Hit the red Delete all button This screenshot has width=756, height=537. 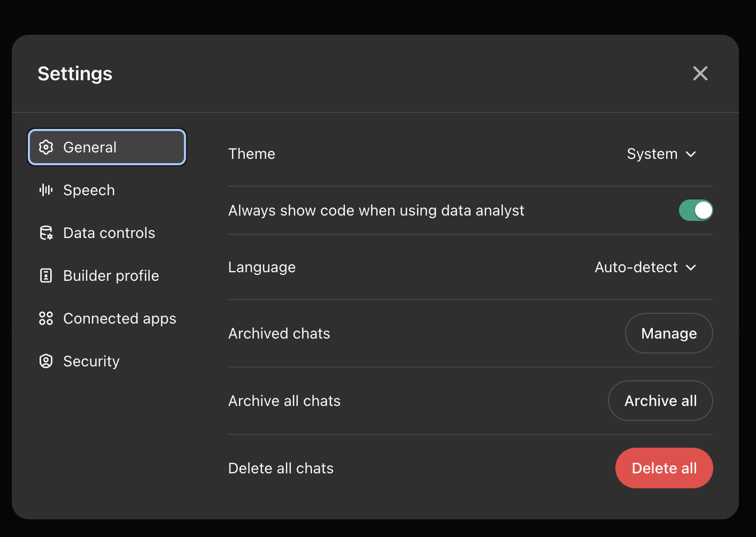tap(664, 468)
